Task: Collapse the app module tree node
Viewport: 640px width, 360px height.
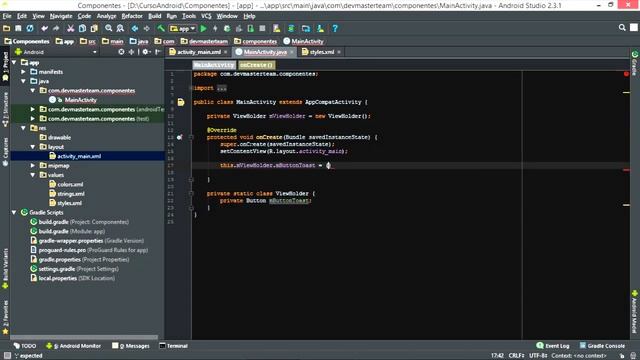Action: [x=14, y=62]
